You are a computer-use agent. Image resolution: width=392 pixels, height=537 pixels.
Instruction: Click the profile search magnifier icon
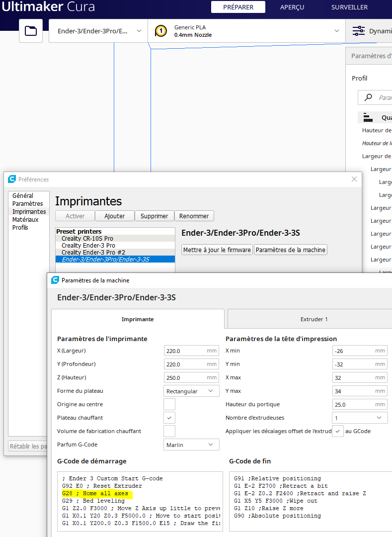pos(368,97)
